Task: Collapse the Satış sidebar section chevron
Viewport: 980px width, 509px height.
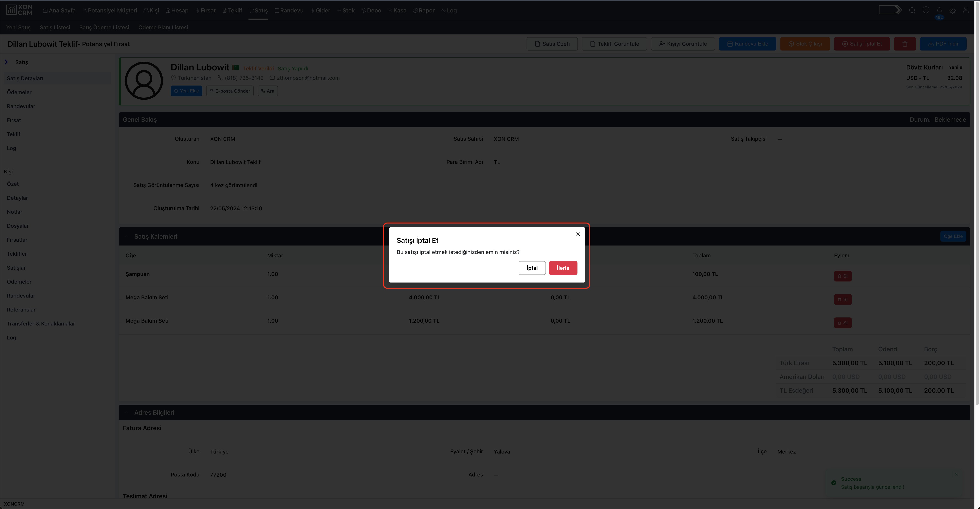Action: click(x=6, y=62)
